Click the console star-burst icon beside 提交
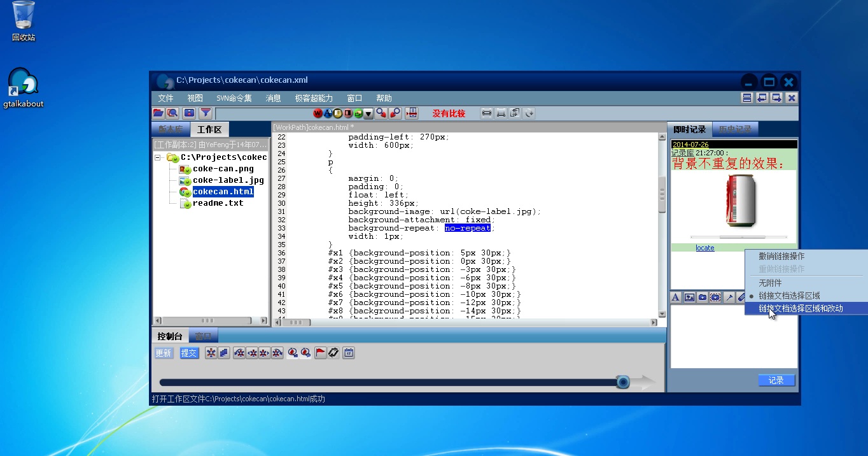Viewport: 868px width, 456px height. (x=211, y=353)
